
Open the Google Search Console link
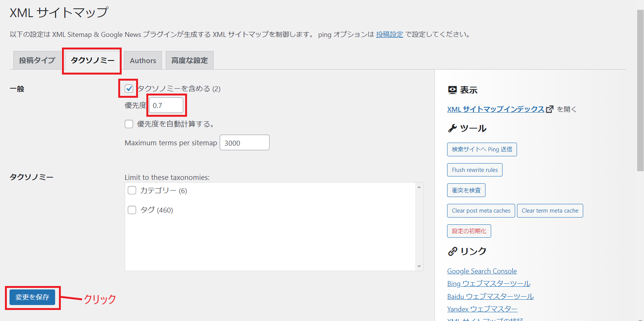(482, 271)
